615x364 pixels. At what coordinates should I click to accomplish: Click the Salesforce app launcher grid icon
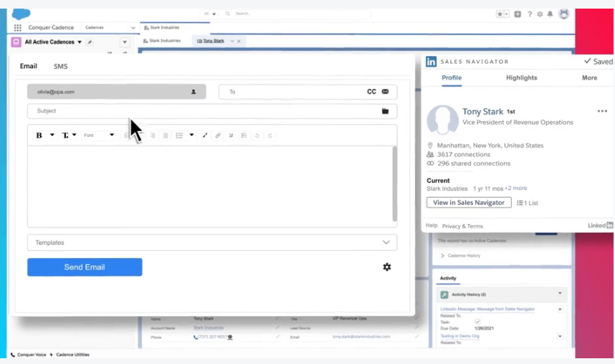pyautogui.click(x=18, y=28)
